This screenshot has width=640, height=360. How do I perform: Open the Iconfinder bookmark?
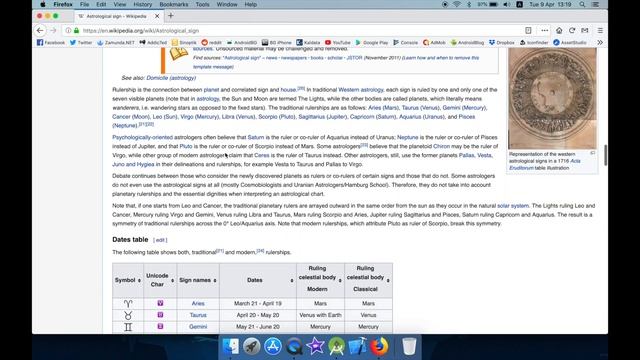tap(534, 42)
